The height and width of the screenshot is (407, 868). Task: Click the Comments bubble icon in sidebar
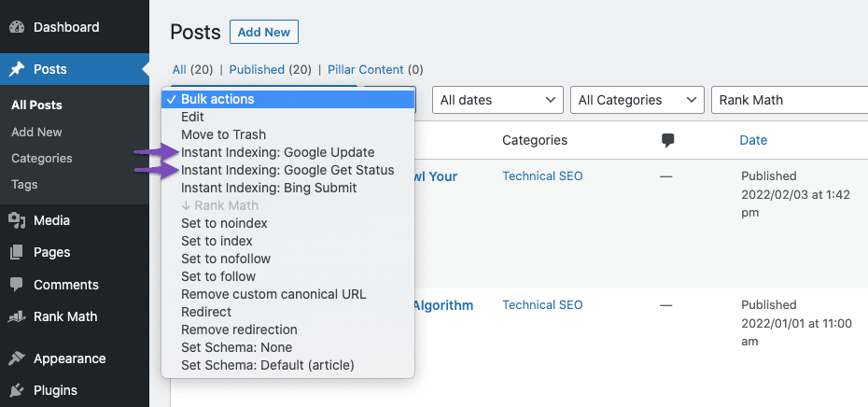(x=17, y=285)
